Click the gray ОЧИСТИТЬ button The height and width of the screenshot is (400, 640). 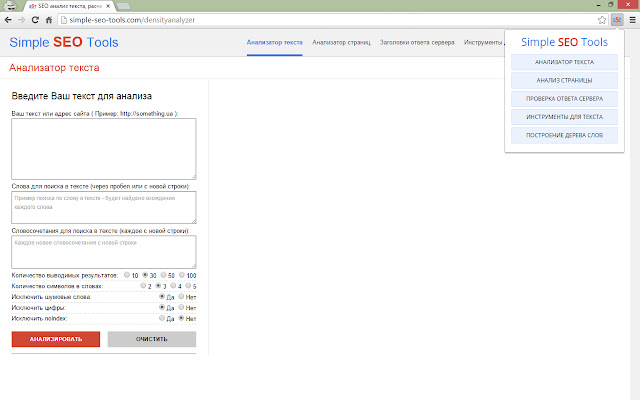152,339
